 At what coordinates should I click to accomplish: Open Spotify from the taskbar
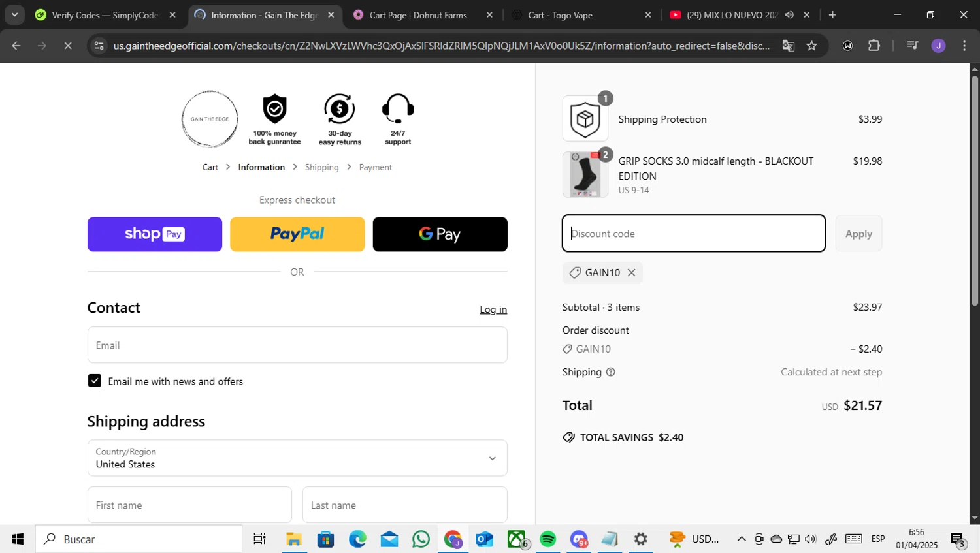point(547,539)
